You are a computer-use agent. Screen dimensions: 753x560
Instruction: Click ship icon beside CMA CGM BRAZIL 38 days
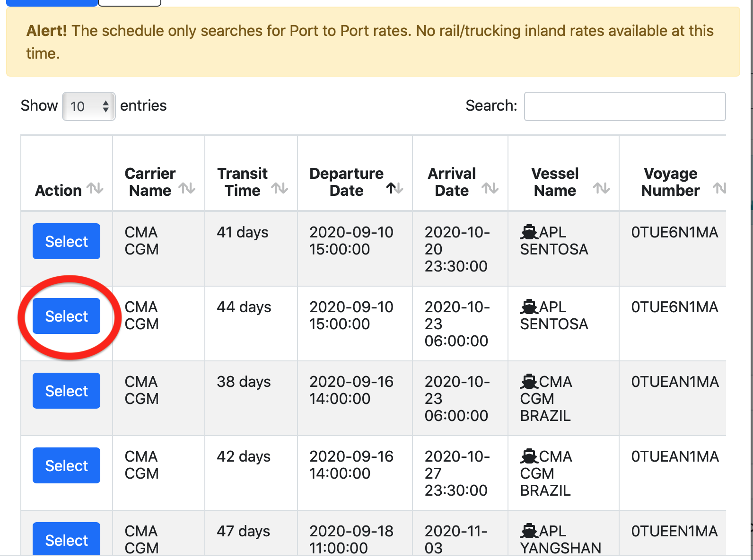point(529,381)
